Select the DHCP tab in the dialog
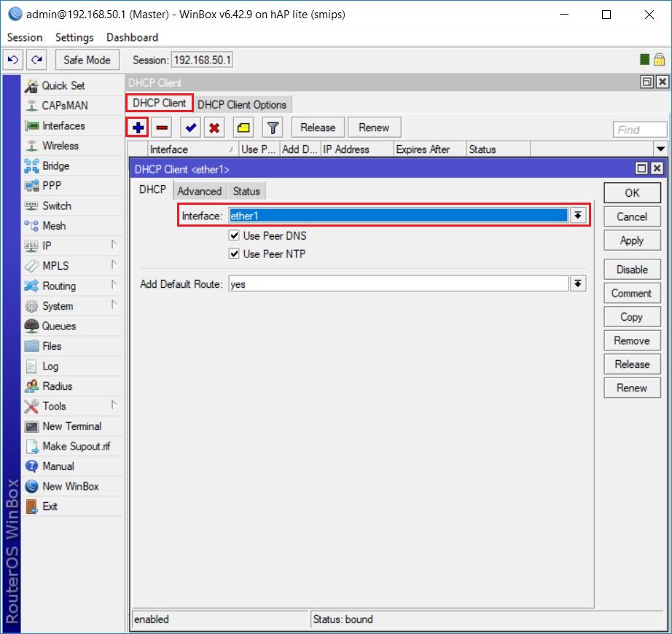672x634 pixels. (152, 189)
